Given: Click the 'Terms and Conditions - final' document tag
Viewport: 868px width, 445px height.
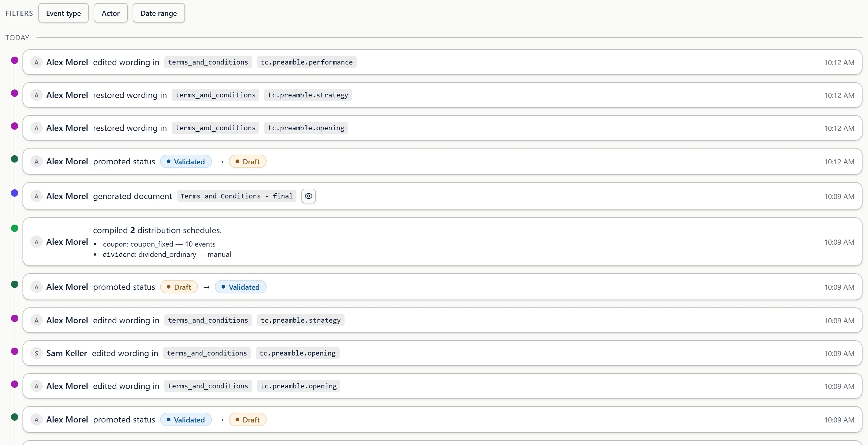Looking at the screenshot, I should (x=236, y=196).
